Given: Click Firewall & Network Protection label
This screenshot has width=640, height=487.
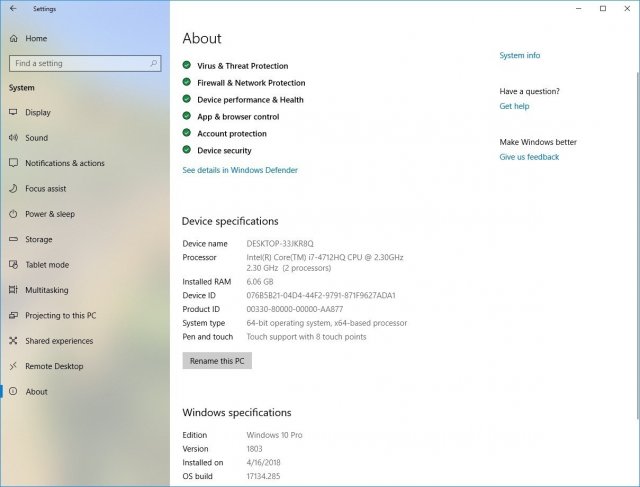Looking at the screenshot, I should (x=251, y=83).
